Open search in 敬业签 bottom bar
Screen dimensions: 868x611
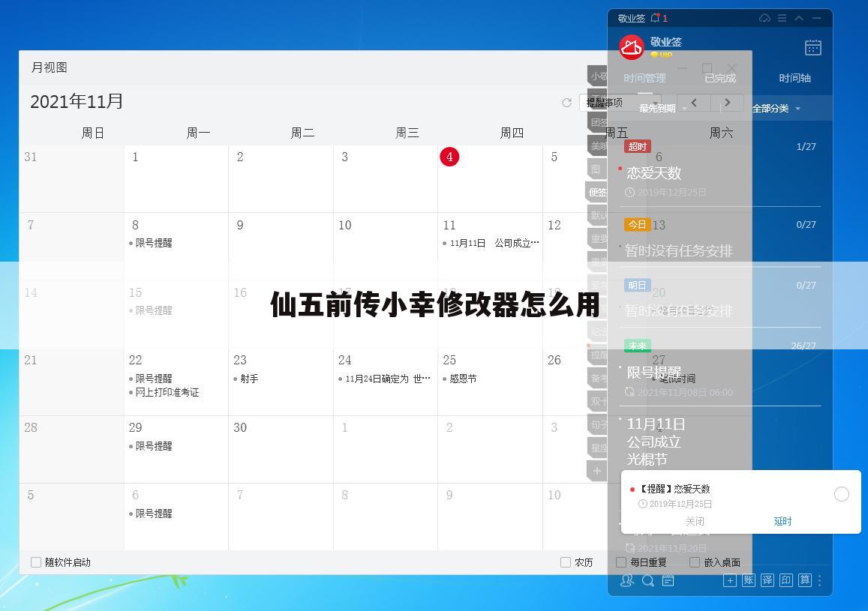click(647, 580)
